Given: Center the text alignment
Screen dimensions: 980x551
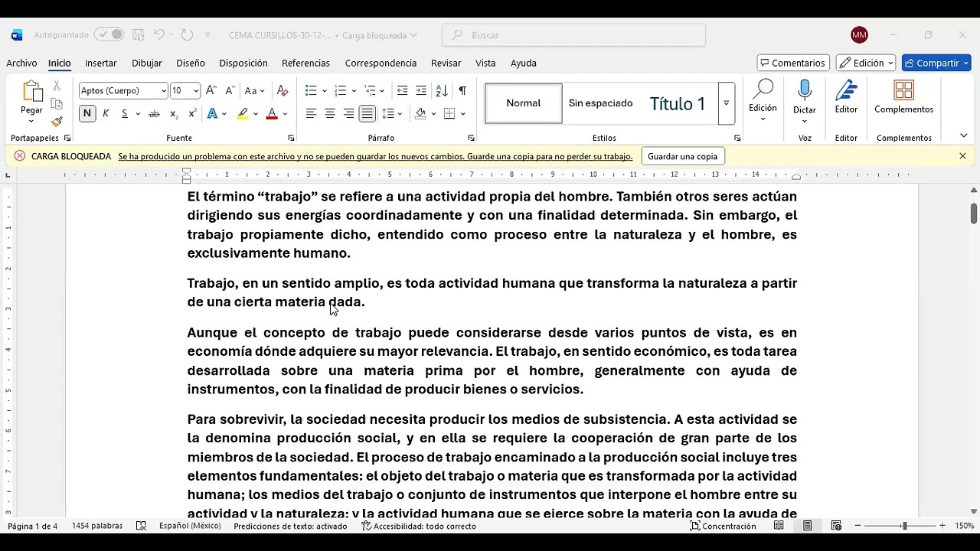Looking at the screenshot, I should 330,113.
